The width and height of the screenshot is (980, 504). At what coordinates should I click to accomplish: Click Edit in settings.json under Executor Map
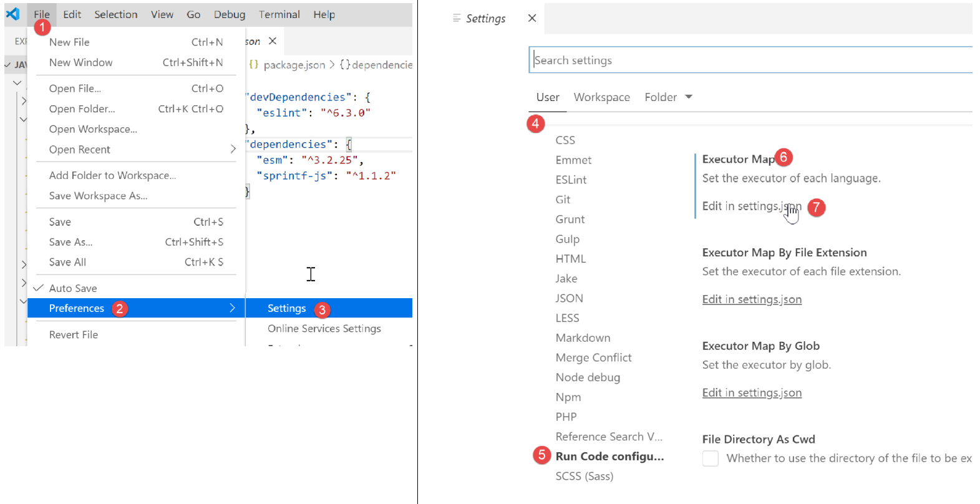[x=751, y=206]
